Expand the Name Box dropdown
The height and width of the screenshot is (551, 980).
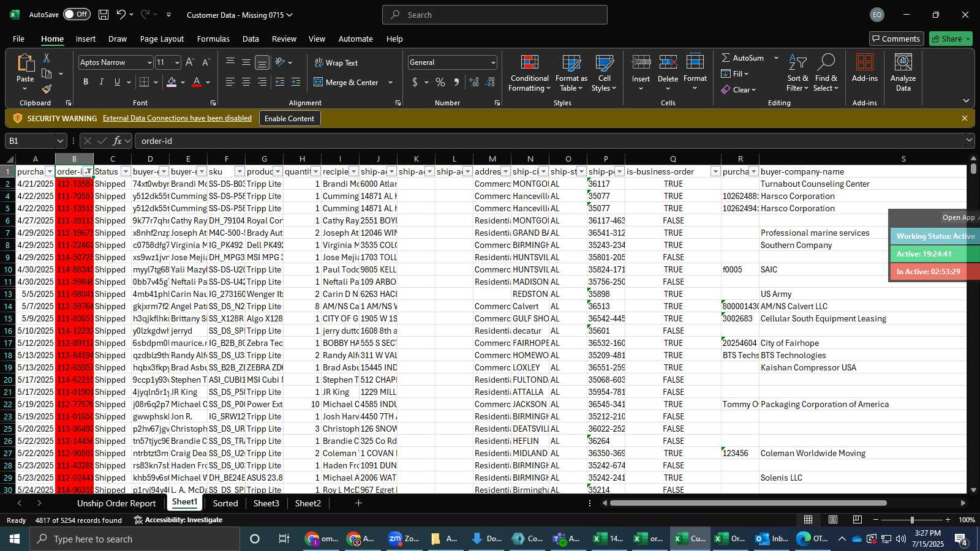(x=59, y=141)
